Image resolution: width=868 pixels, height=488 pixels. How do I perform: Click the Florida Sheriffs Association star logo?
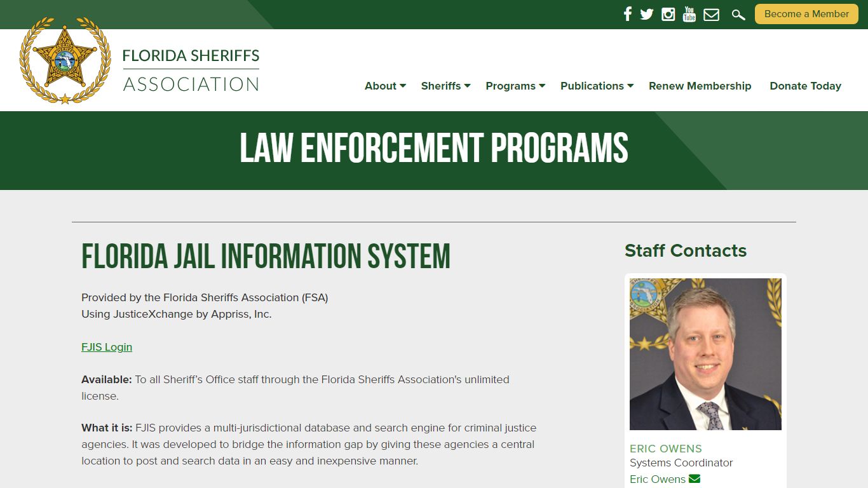click(x=65, y=60)
